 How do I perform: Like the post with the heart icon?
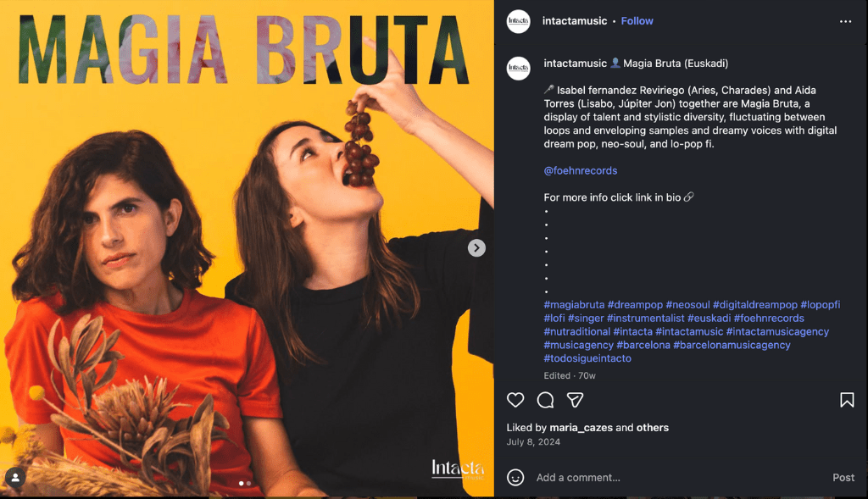[x=515, y=399]
